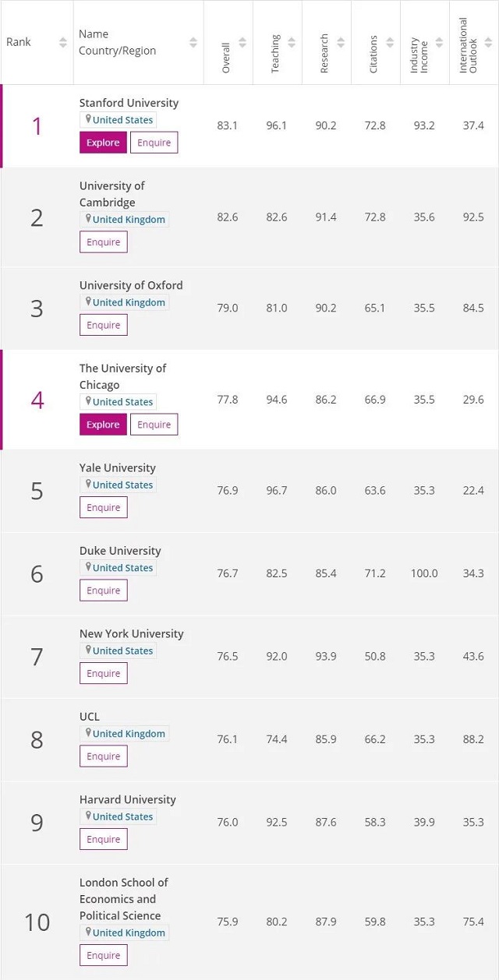
Task: Open the Stanford University page
Action: 129,103
